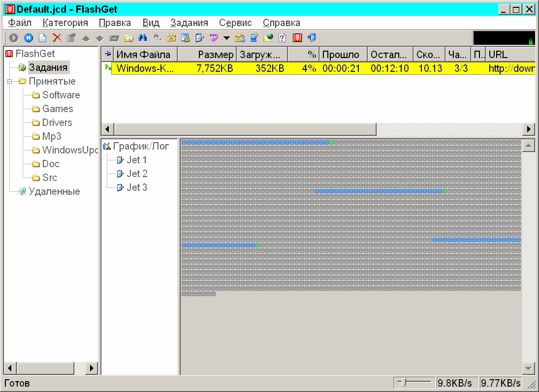Select the Software folder
The width and height of the screenshot is (539, 392).
pos(61,95)
